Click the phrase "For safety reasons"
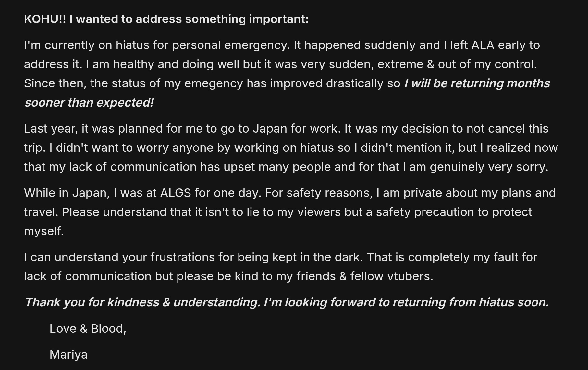This screenshot has height=370, width=588. coord(318,193)
